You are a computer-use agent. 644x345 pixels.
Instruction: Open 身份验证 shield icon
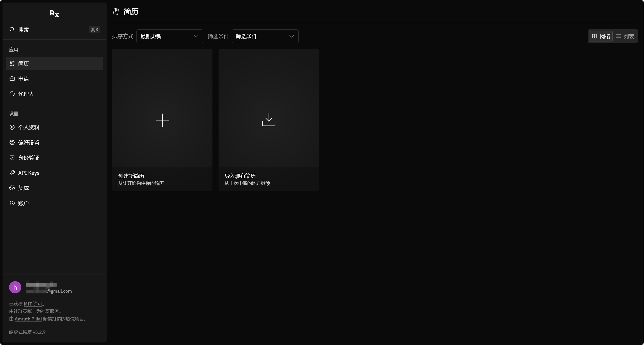(12, 158)
